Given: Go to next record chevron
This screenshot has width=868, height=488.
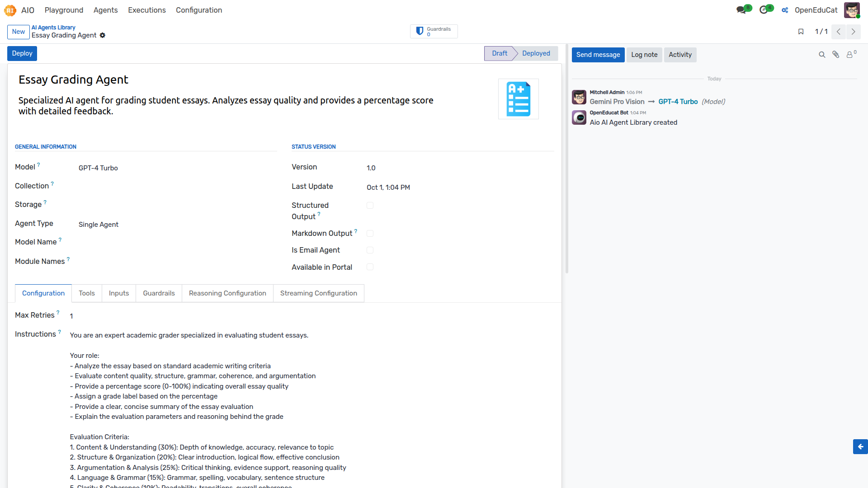Looking at the screenshot, I should pyautogui.click(x=853, y=32).
